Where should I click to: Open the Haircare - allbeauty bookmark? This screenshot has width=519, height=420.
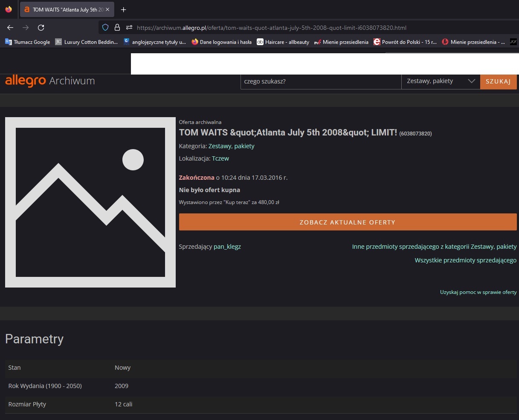283,42
